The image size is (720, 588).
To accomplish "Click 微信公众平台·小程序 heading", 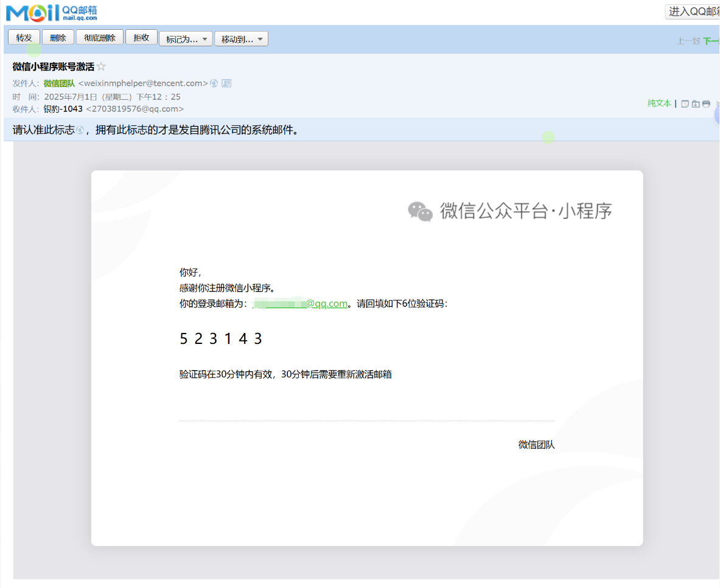I will [526, 211].
